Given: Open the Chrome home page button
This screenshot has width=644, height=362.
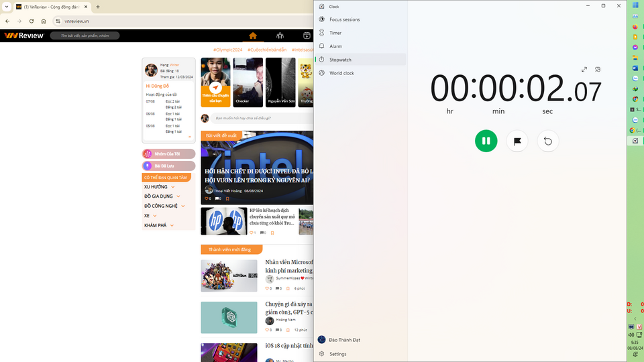Looking at the screenshot, I should pos(44,21).
